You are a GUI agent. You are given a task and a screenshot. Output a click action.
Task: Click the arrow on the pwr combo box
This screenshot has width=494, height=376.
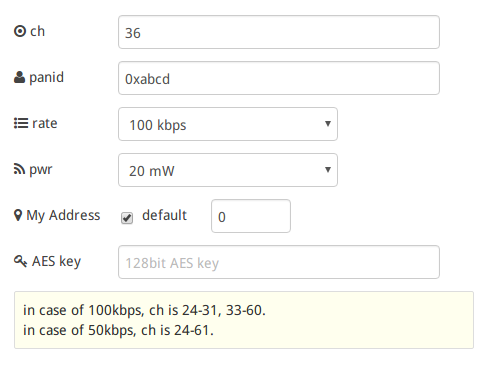(328, 170)
